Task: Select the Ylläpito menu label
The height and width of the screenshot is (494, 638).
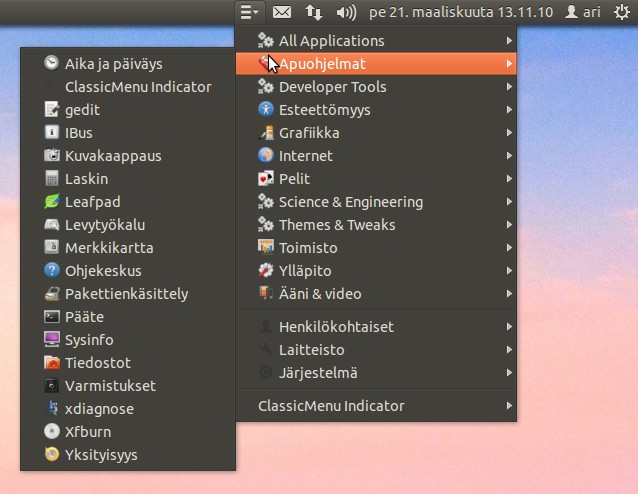Action: (305, 271)
